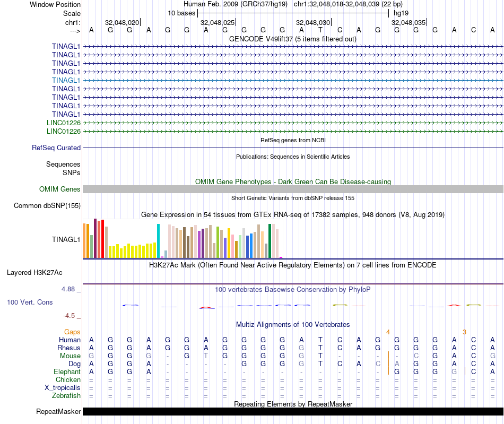The image size is (504, 424).
Task: Click the 10 bases scale bar
Action: [x=293, y=12]
